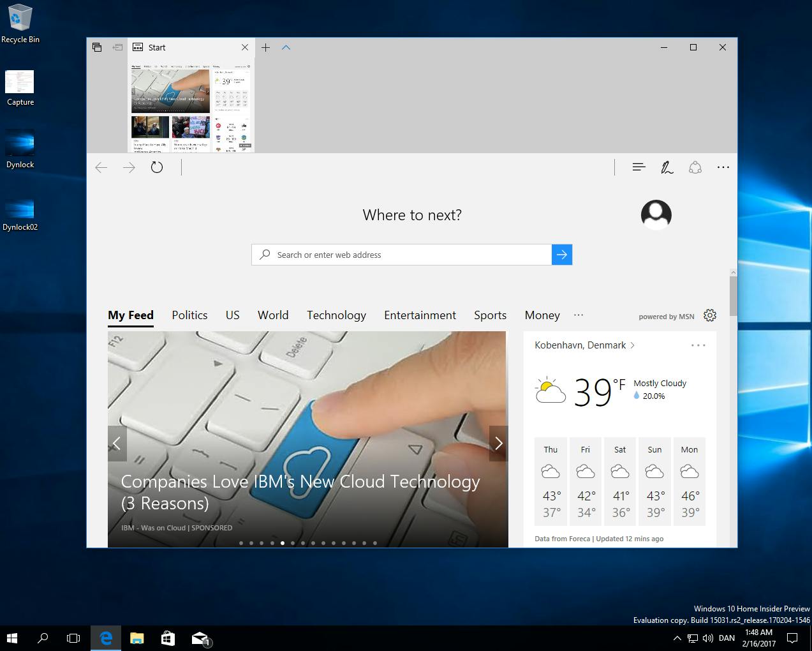
Task: Switch to the US feed
Action: tap(233, 315)
